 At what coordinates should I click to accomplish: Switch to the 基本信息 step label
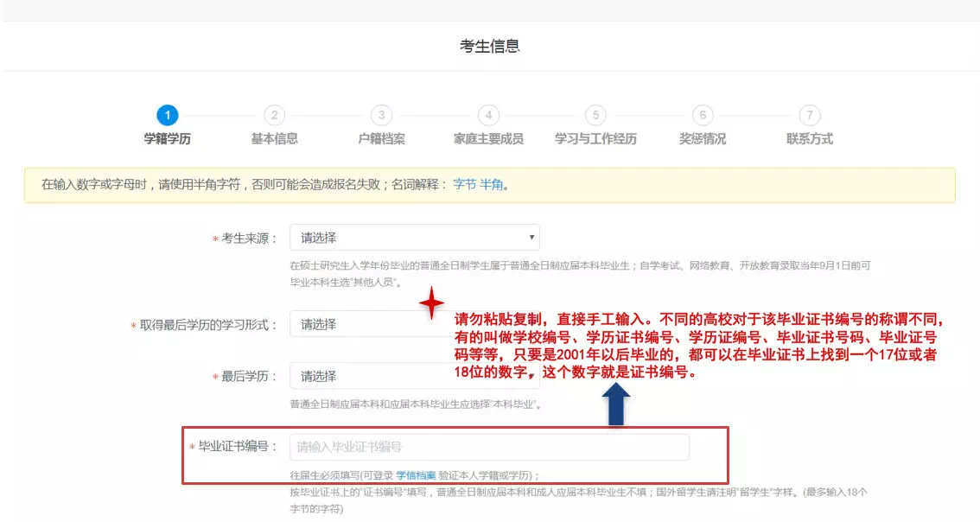(274, 139)
